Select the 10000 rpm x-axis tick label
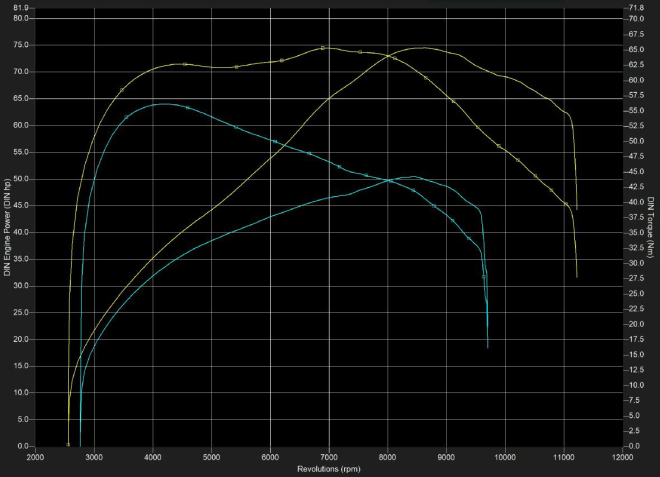 (x=505, y=457)
